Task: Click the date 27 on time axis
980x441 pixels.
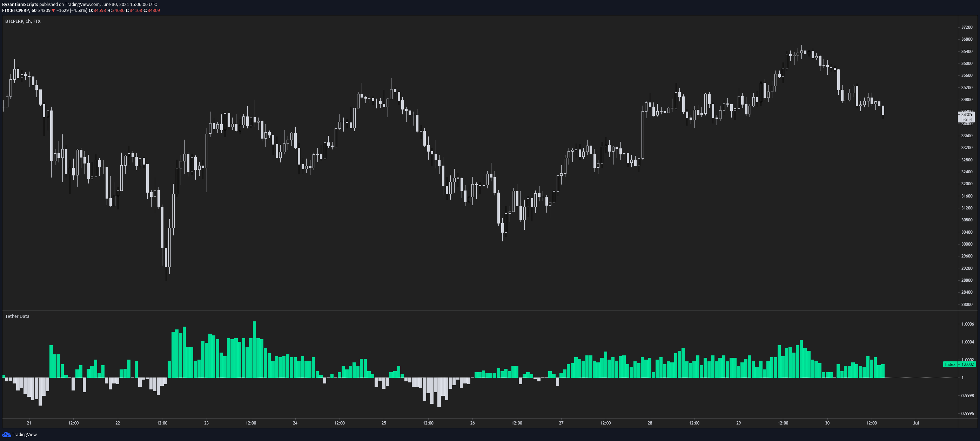Action: pos(561,423)
